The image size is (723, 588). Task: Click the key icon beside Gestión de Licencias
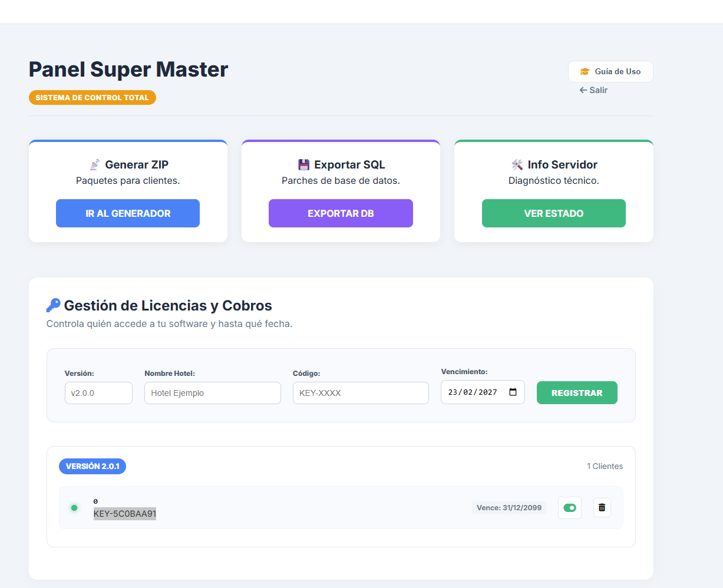54,305
